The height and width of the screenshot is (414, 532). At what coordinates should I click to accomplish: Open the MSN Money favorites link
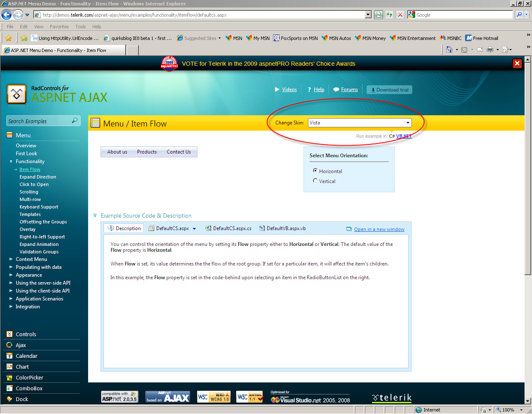[x=370, y=38]
